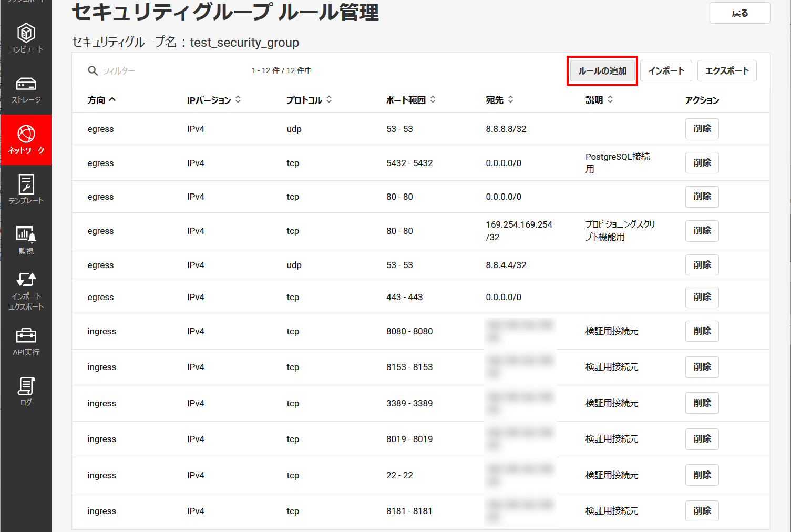
Task: Open the ストレージ sidebar icon
Action: tap(26, 84)
